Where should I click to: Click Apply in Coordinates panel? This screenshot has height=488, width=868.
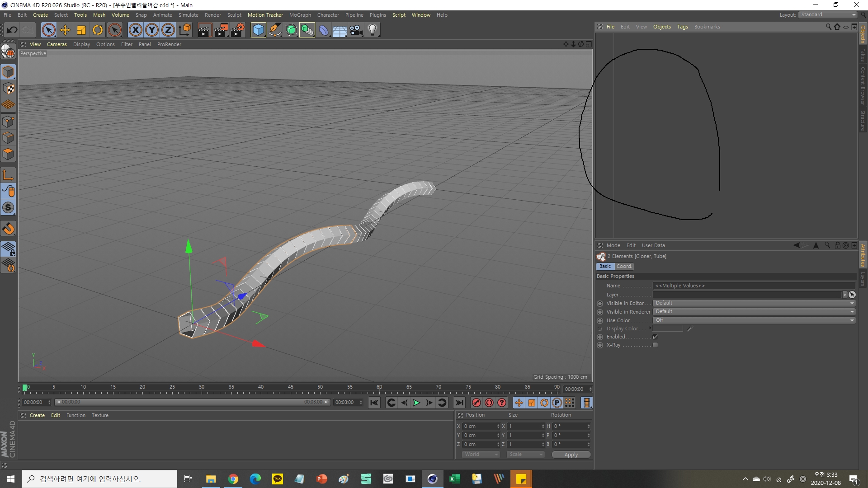click(571, 455)
